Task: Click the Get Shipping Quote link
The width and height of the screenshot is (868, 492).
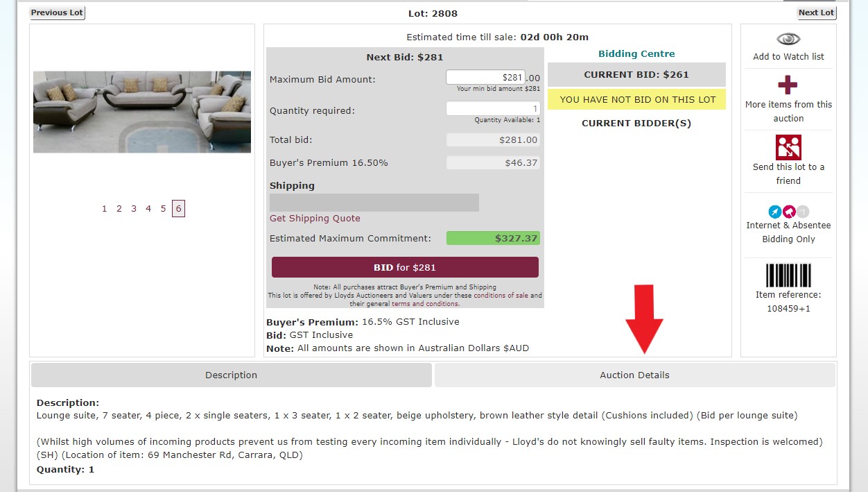Action: click(x=315, y=218)
